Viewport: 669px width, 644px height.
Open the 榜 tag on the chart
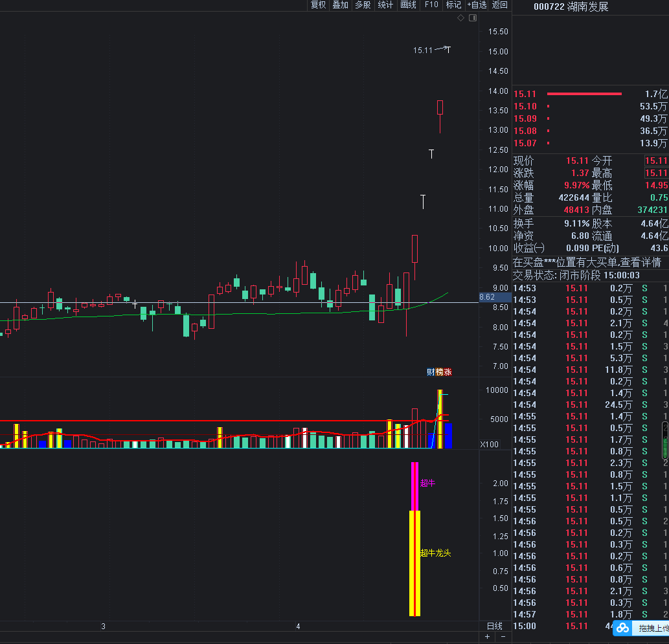[439, 372]
